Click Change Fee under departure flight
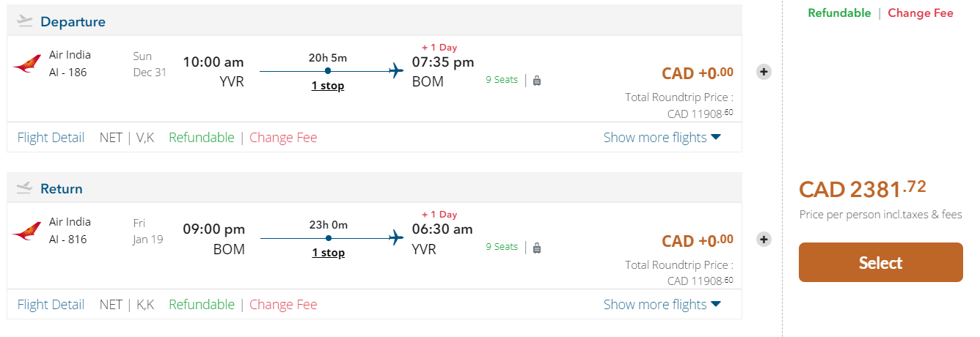The image size is (980, 337). click(283, 138)
